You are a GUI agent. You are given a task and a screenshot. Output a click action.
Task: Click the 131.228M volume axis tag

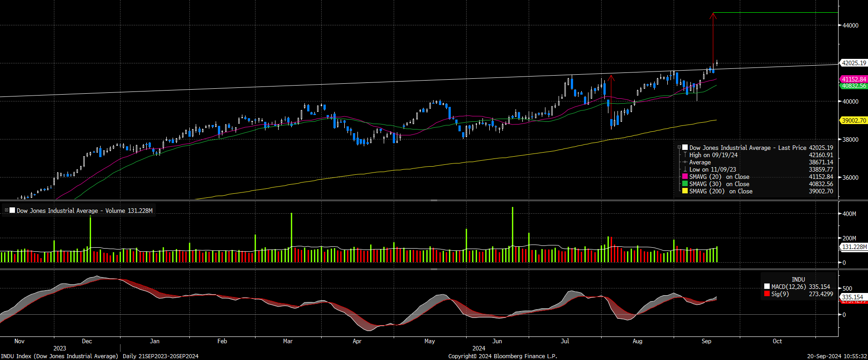coord(854,247)
